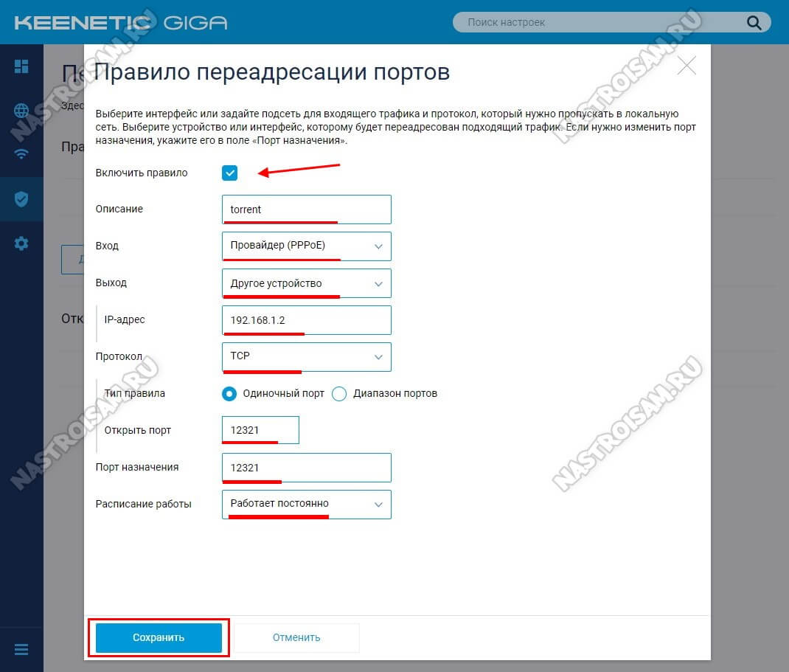Toggle the 'Включить правило' checkbox
This screenshot has width=789, height=672.
pyautogui.click(x=229, y=173)
